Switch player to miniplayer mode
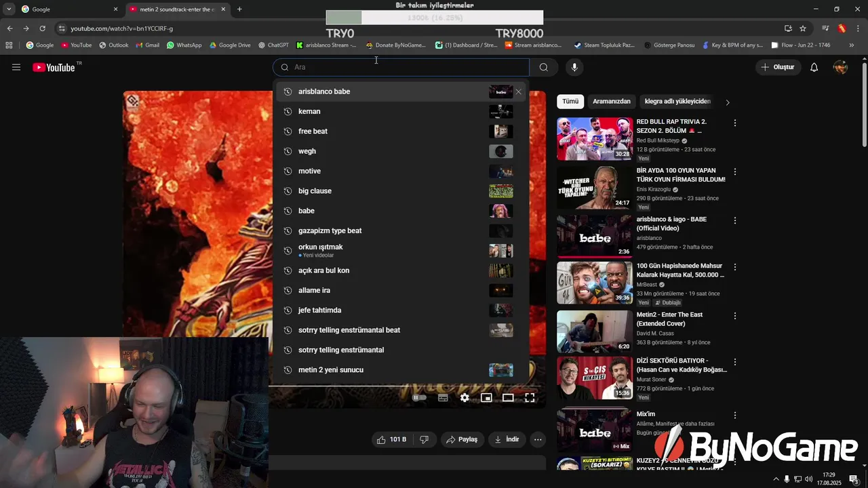Image resolution: width=868 pixels, height=488 pixels. coord(486,398)
